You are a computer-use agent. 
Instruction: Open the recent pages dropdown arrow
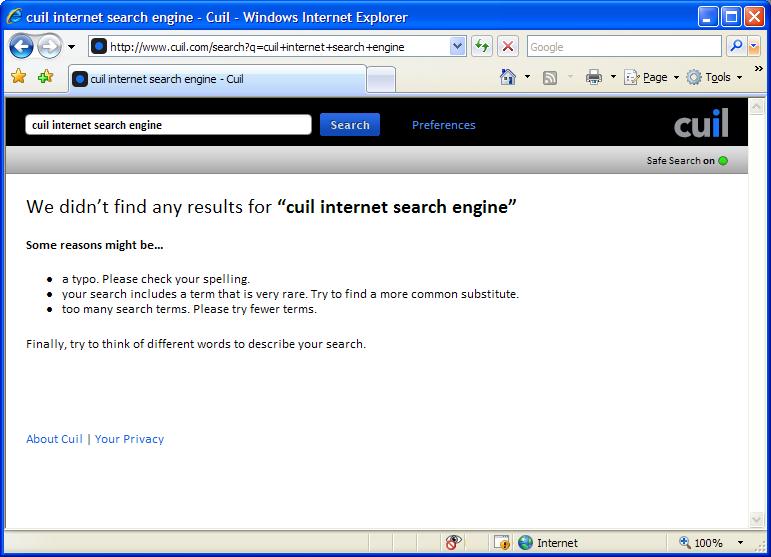click(71, 47)
